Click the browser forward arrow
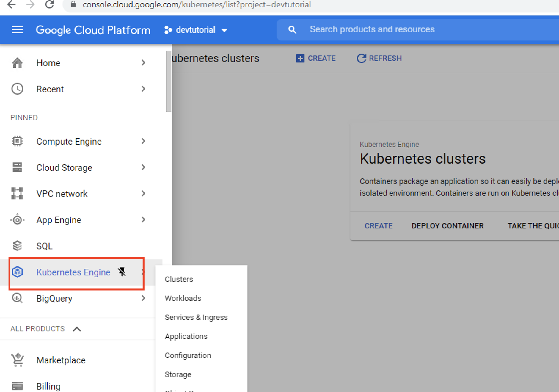Viewport: 559px width, 392px height. [x=30, y=4]
